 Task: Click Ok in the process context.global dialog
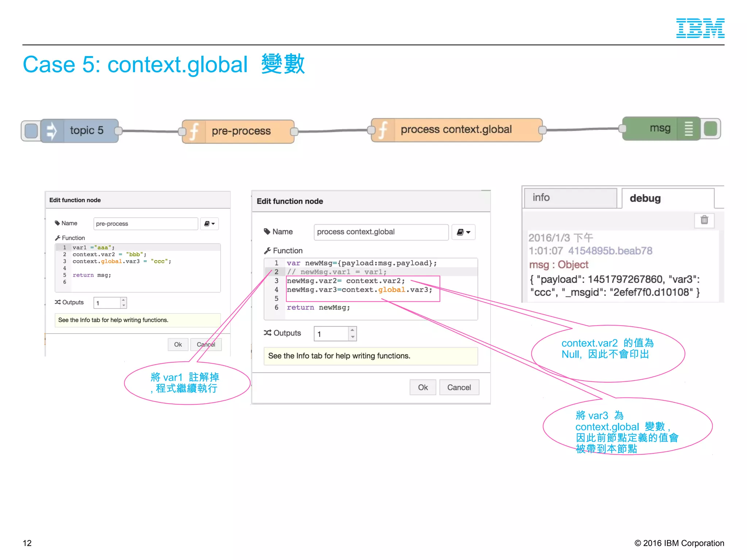point(423,387)
